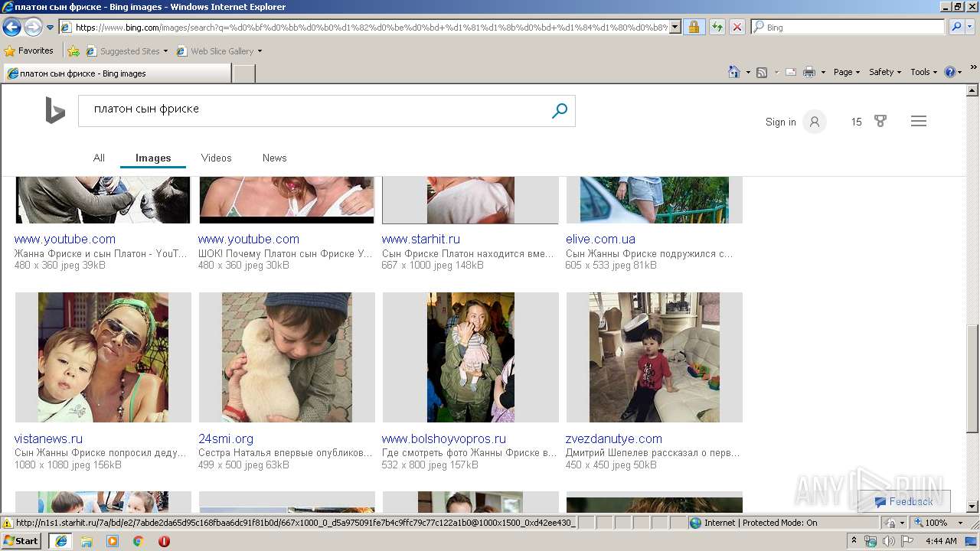The image size is (980, 551).
Task: Click the RSS feeds icon
Action: (762, 72)
